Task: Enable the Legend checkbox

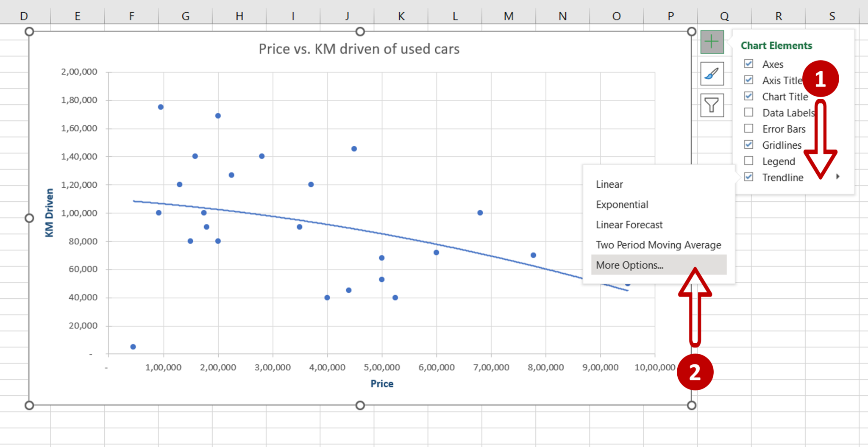Action: [748, 161]
